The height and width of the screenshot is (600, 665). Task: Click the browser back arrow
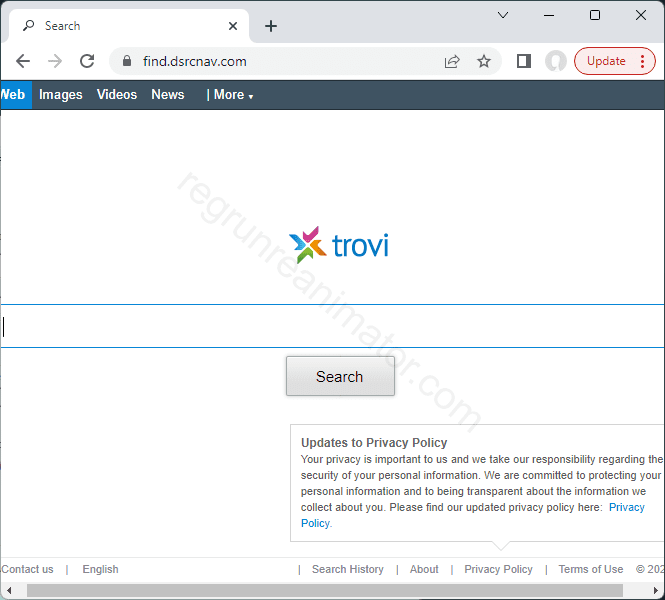(23, 61)
